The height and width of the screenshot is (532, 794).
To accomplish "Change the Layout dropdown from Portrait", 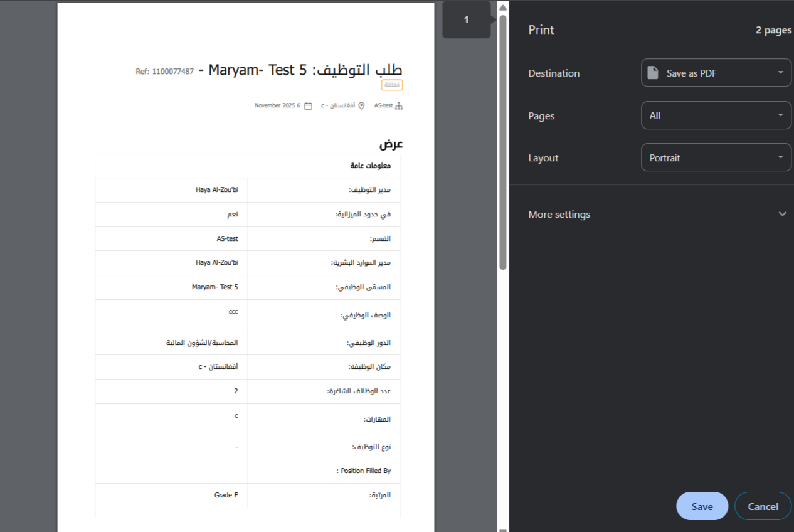I will [716, 157].
